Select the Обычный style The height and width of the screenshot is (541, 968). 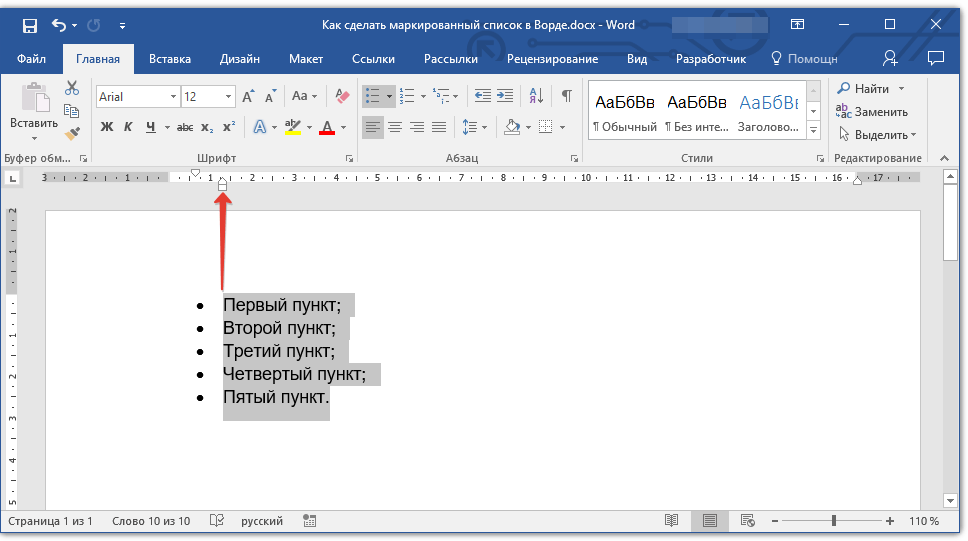[625, 110]
